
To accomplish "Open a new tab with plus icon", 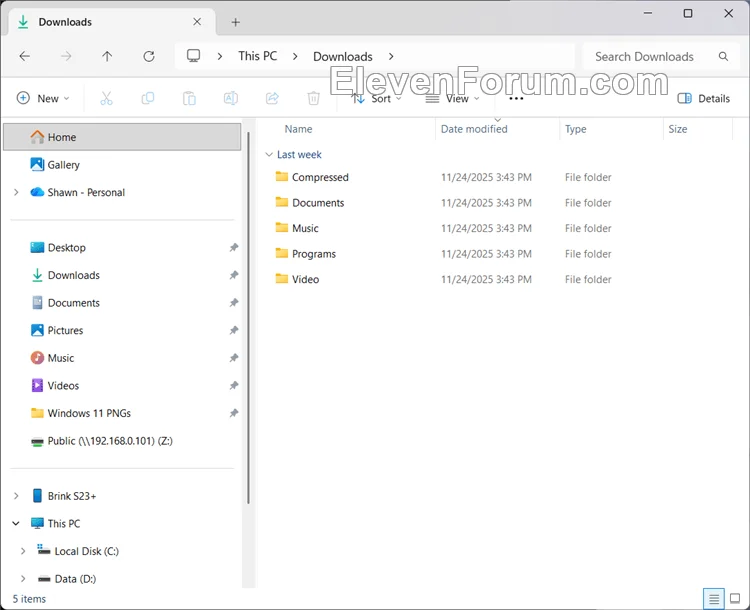I will (x=235, y=22).
